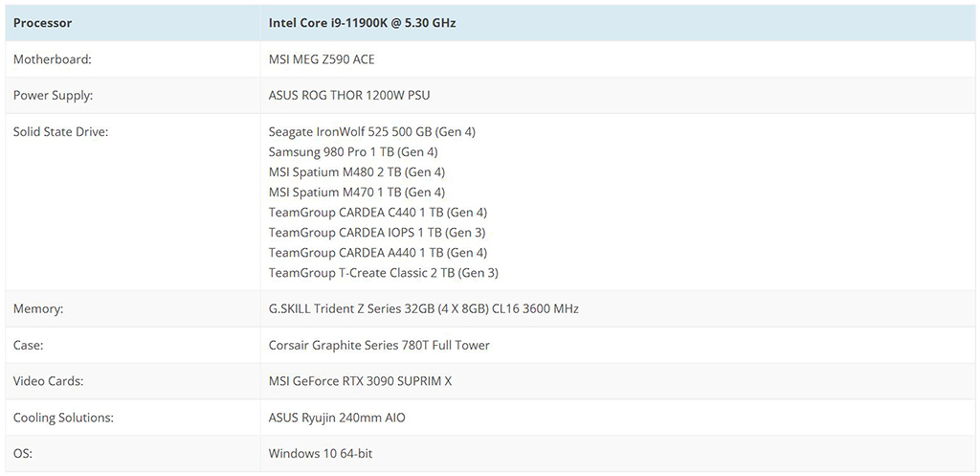This screenshot has width=980, height=476.
Task: Select the "Processor" header cell
Action: [x=133, y=23]
